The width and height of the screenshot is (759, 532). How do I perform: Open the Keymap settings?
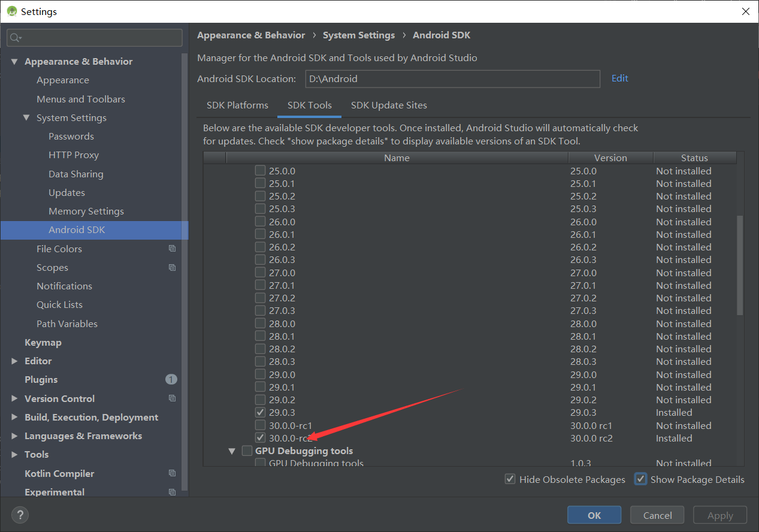tap(43, 343)
